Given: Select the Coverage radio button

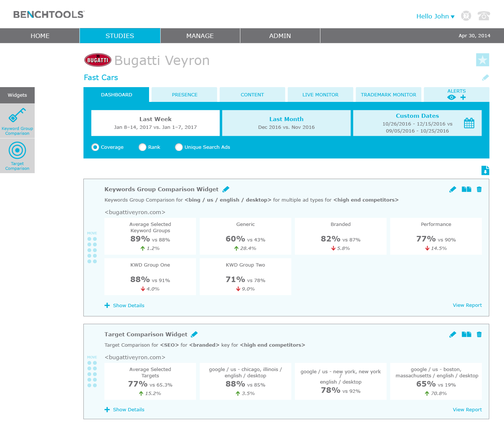Looking at the screenshot, I should pos(95,147).
